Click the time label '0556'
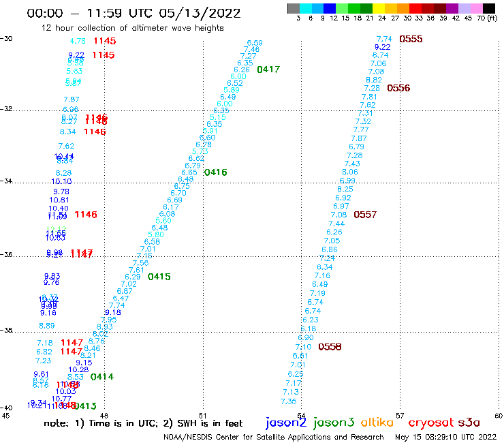This screenshot has width=504, height=443. click(398, 88)
